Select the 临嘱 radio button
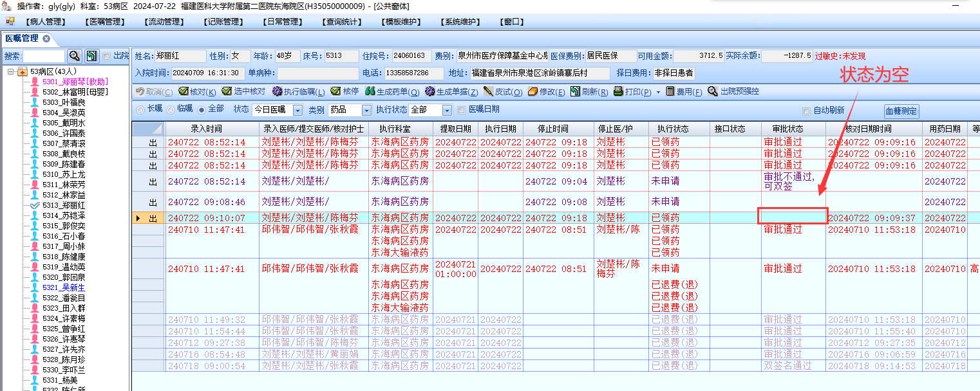980x391 pixels. pyautogui.click(x=171, y=109)
